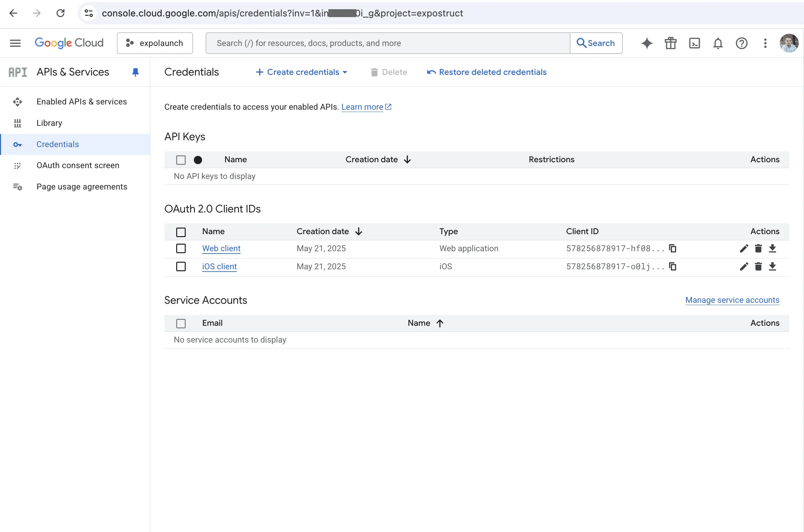Select all OAuth client IDs checkbox

pos(181,232)
